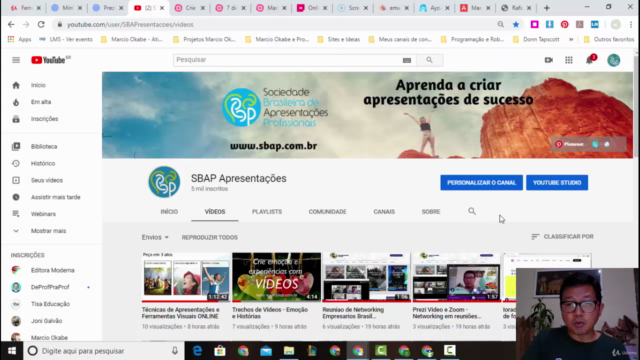The image size is (640, 360).
Task: Click the SBAP channel avatar
Action: (x=164, y=182)
